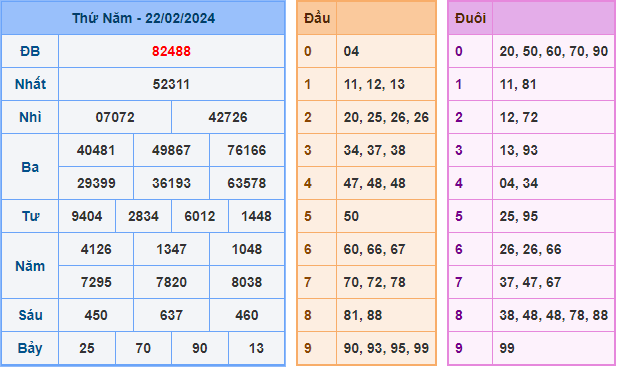Click Đuôi values '25, 95'
Viewport: 617px width, 367px height.
519,216
